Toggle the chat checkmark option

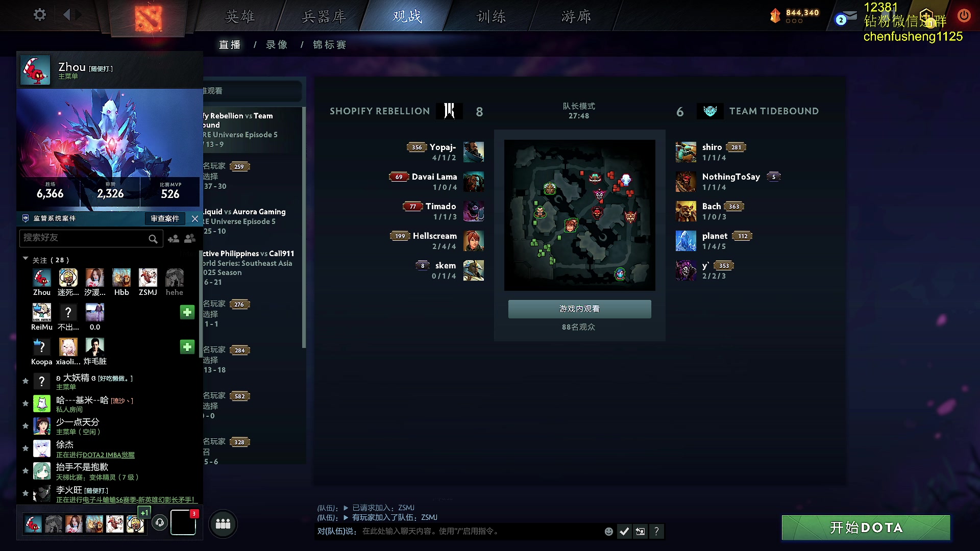624,532
